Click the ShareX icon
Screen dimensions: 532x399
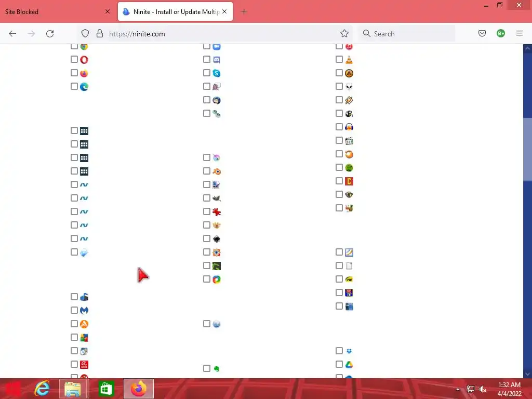[x=217, y=279]
